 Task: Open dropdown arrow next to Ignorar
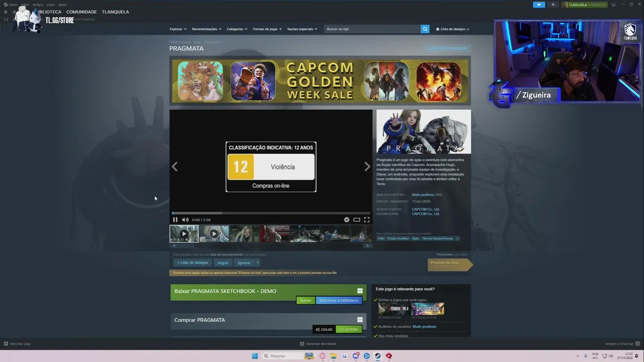[258, 262]
